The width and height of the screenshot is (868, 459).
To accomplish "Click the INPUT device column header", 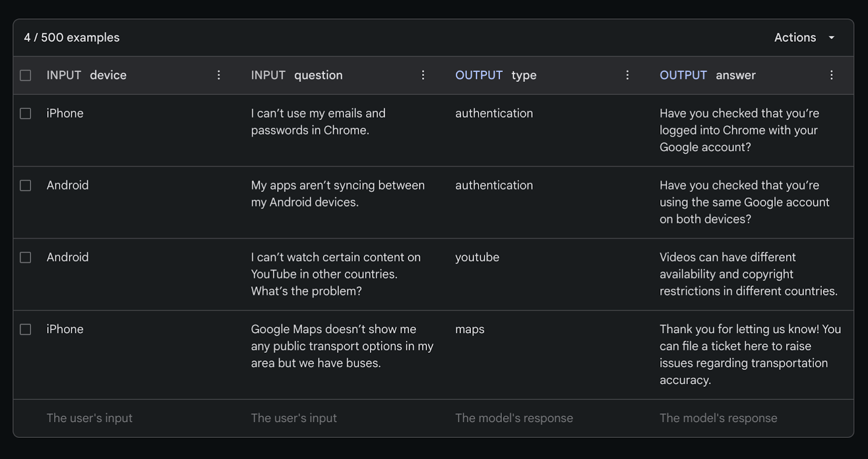I will (86, 75).
